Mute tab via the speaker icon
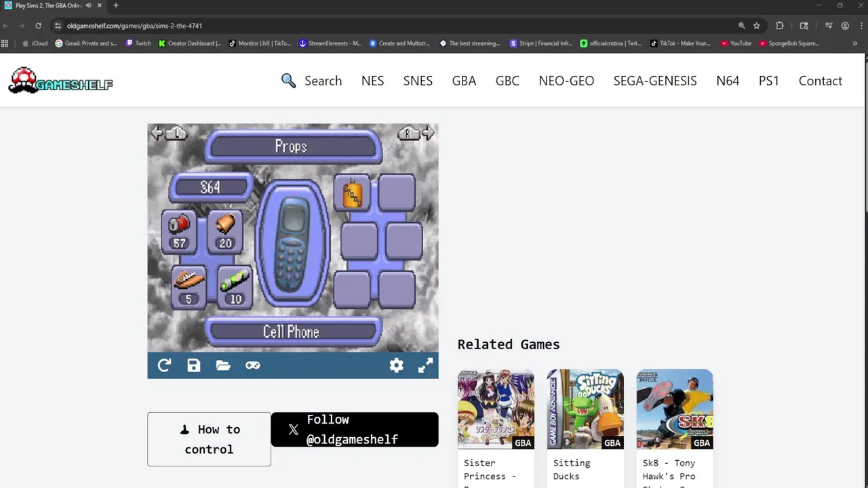 (88, 5)
